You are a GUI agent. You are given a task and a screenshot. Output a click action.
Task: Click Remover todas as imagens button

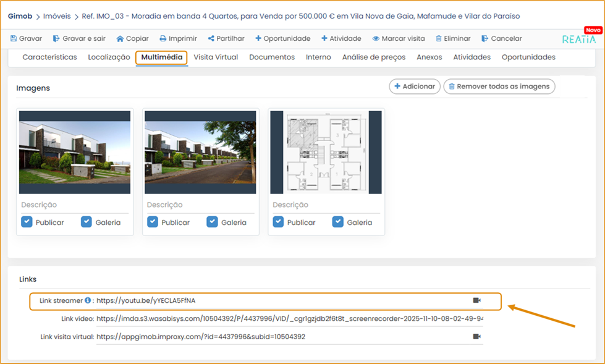[499, 87]
